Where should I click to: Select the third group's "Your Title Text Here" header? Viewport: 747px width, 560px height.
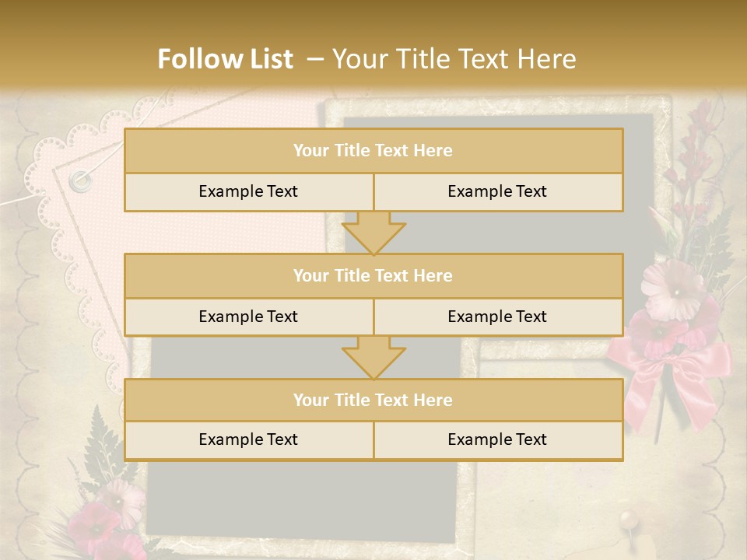373,400
